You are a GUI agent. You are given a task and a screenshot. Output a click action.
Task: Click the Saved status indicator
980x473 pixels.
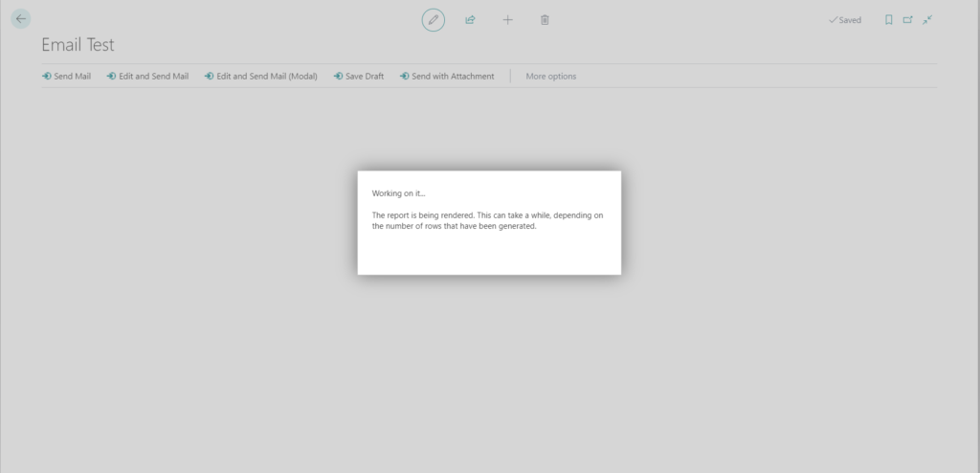coord(844,20)
